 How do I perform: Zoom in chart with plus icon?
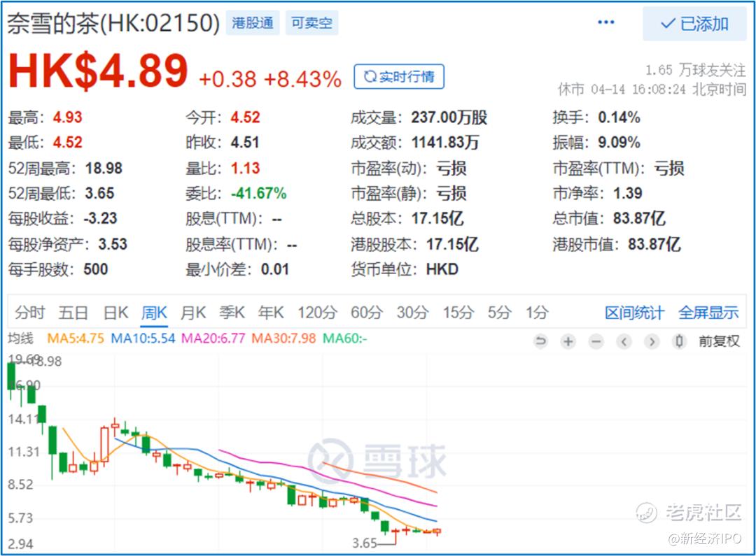568,341
